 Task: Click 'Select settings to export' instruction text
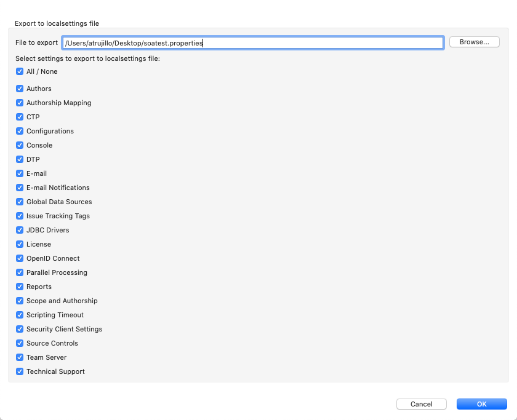pyautogui.click(x=87, y=58)
